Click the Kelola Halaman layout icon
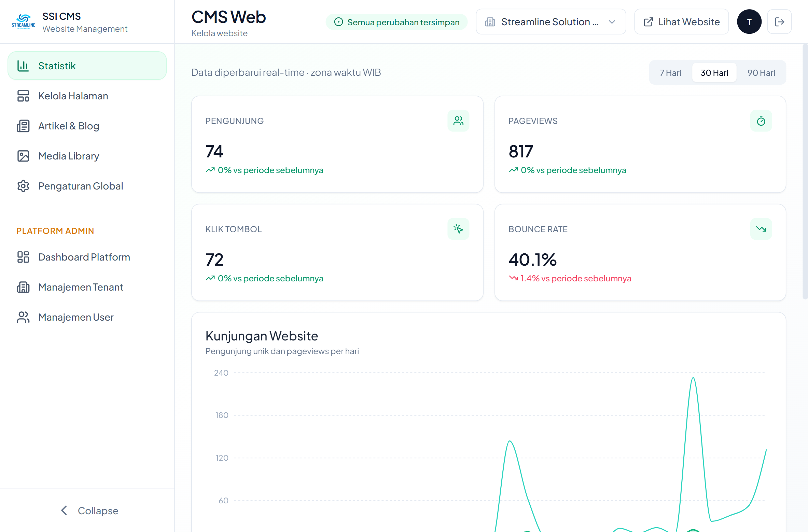Screen dimensions: 808x532 pyautogui.click(x=23, y=96)
